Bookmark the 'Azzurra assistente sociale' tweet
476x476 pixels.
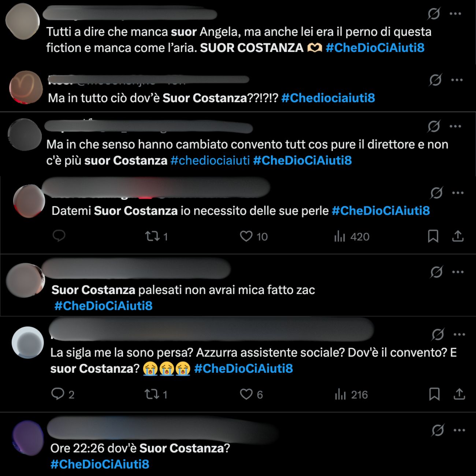(x=434, y=394)
